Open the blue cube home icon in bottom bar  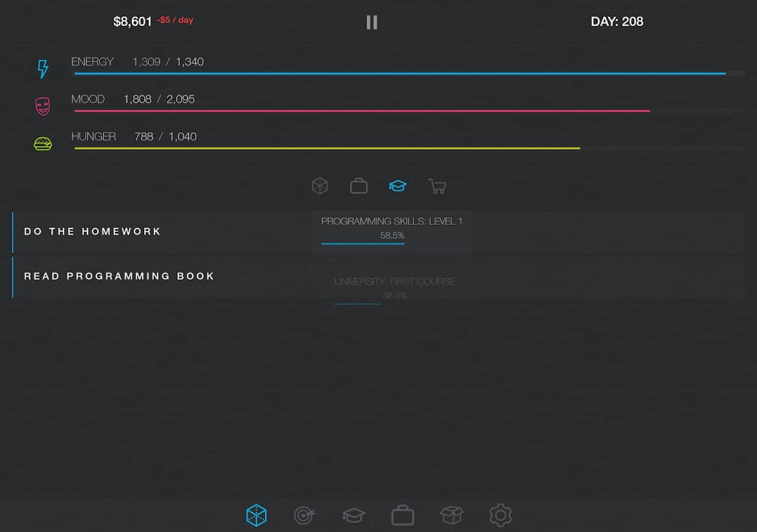coord(256,515)
